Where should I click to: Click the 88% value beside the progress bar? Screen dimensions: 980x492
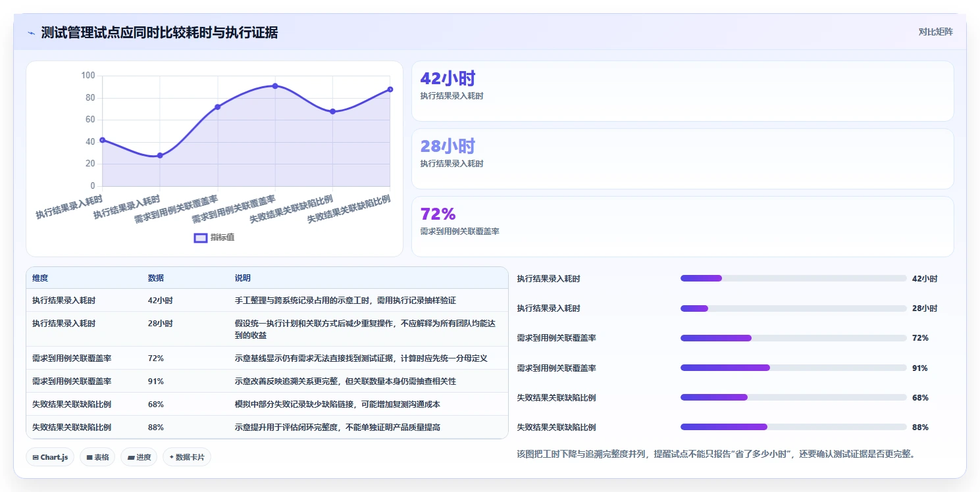click(x=920, y=428)
